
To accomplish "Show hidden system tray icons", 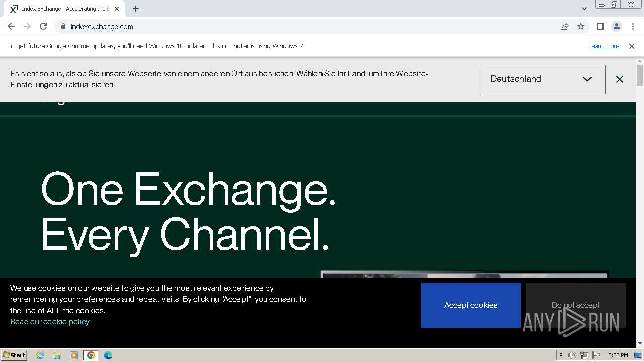I will (x=561, y=355).
